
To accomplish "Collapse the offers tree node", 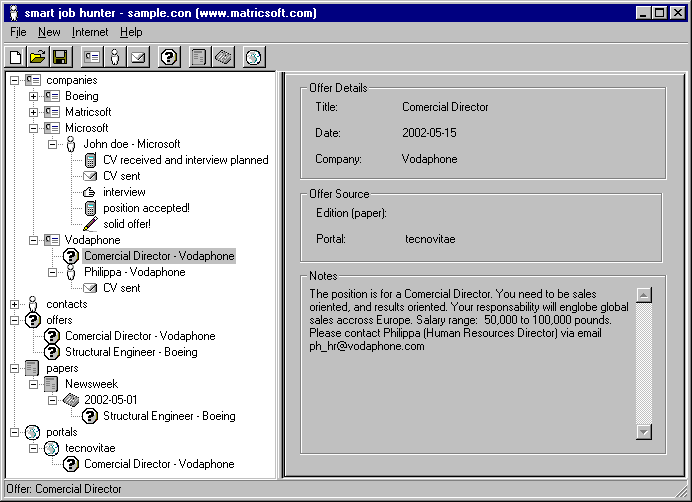I will (15, 320).
